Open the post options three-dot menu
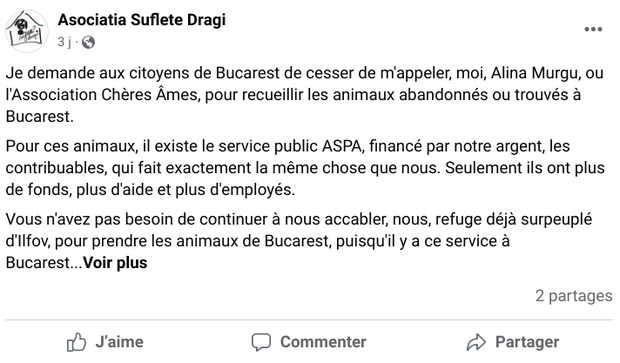 (593, 29)
